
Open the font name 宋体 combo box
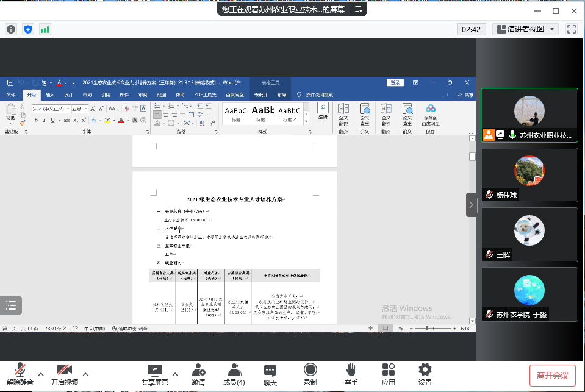pos(51,109)
